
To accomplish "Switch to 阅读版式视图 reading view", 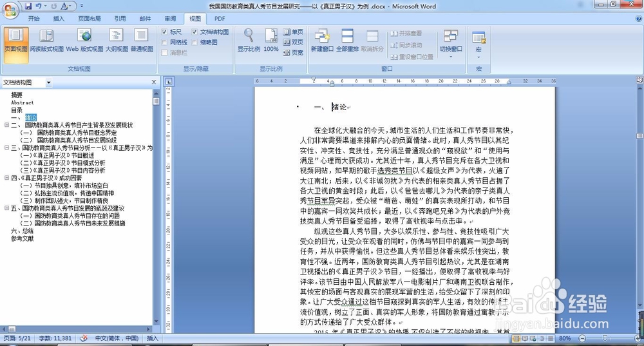I will click(46, 41).
